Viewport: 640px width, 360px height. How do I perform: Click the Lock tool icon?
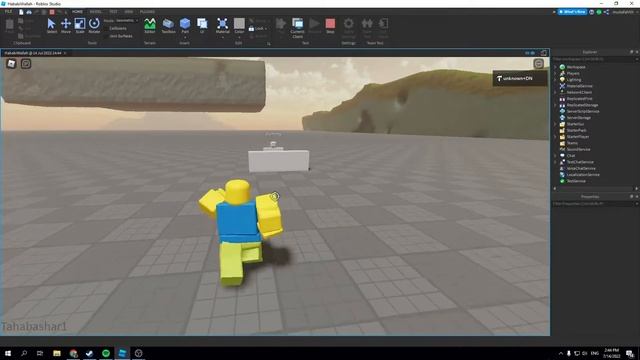pyautogui.click(x=251, y=29)
